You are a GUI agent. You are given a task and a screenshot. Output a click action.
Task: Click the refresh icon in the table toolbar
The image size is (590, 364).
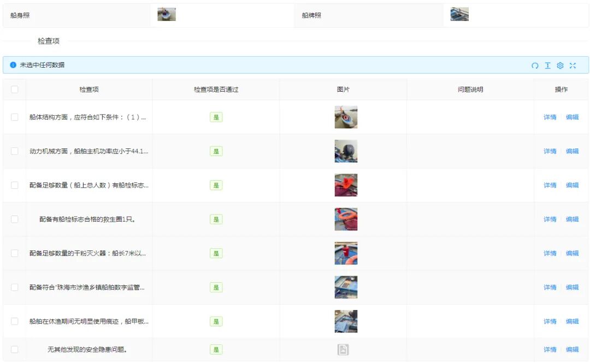pos(535,65)
